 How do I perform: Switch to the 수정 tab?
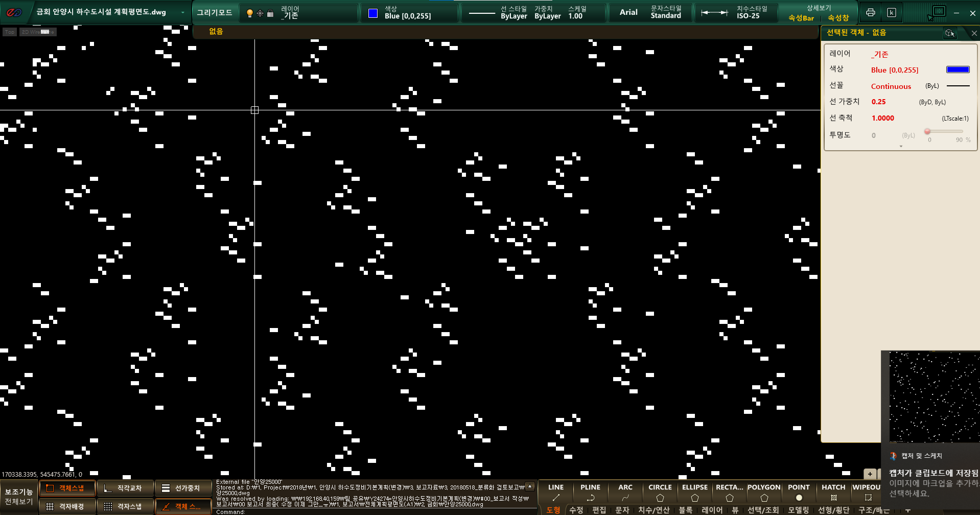576,510
